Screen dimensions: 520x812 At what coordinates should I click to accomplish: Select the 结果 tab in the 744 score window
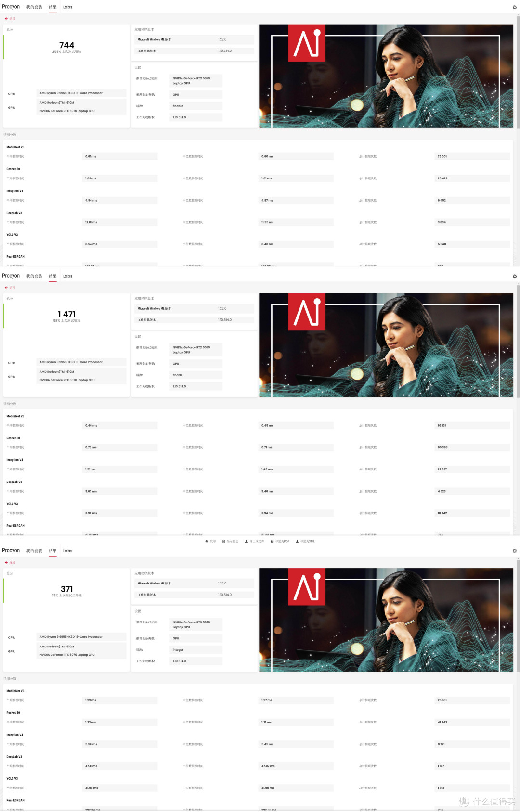pyautogui.click(x=52, y=7)
